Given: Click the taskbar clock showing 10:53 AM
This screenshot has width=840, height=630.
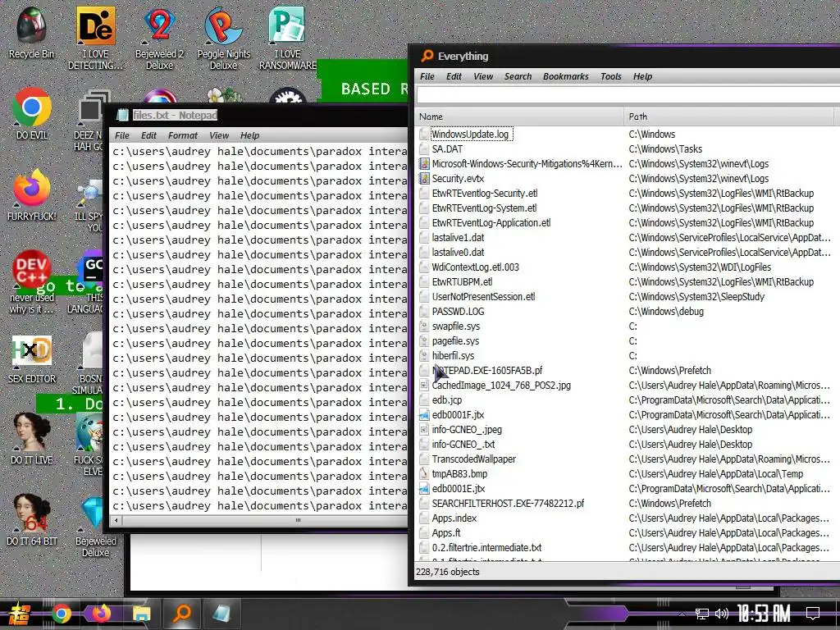Looking at the screenshot, I should coord(764,614).
